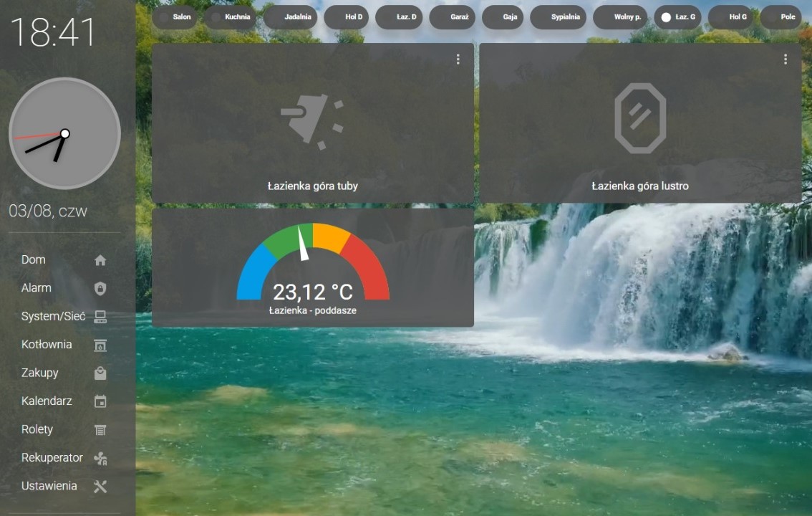The width and height of the screenshot is (812, 516).
Task: Switch to the Hol G room chip
Action: click(730, 17)
